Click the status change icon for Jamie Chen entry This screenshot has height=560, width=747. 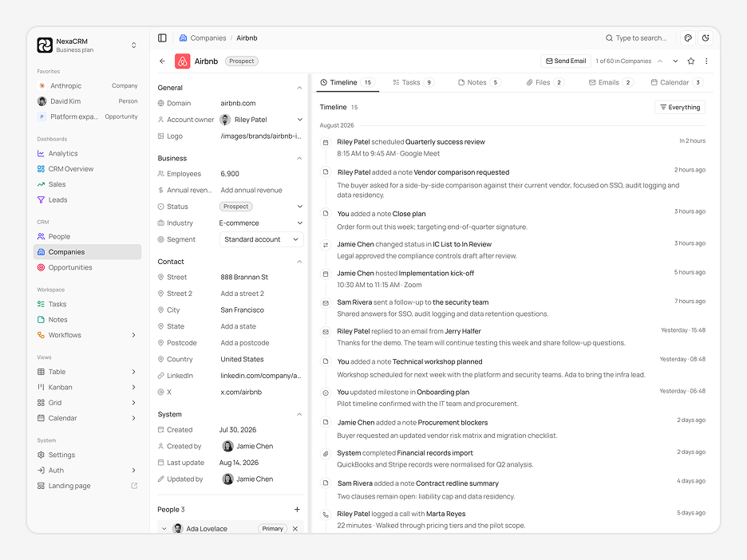pyautogui.click(x=326, y=245)
